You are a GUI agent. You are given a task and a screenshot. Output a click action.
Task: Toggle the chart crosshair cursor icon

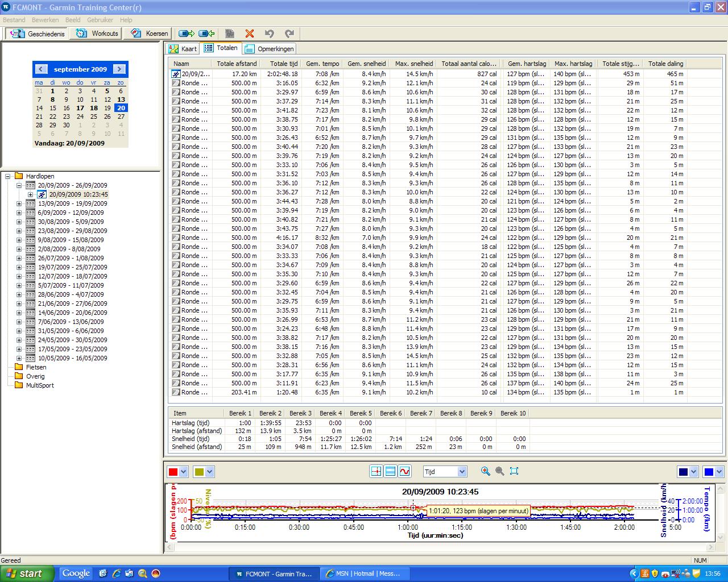(x=376, y=471)
